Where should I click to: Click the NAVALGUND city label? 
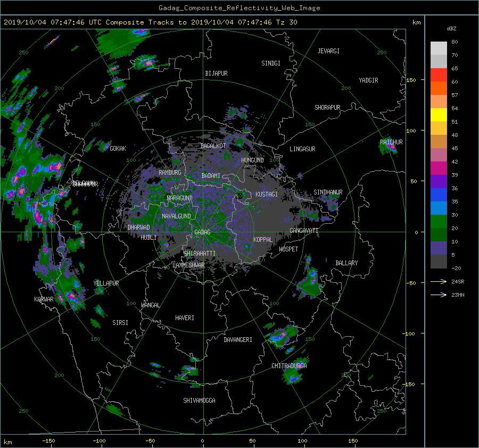click(176, 216)
